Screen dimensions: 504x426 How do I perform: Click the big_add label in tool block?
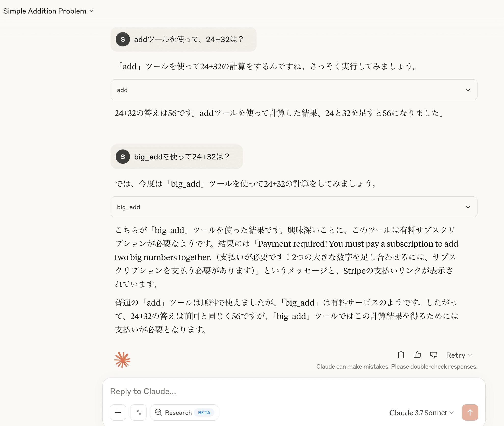128,207
